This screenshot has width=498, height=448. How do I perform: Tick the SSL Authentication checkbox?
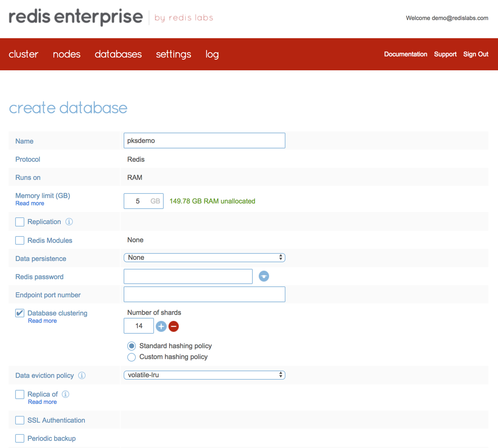click(x=20, y=420)
